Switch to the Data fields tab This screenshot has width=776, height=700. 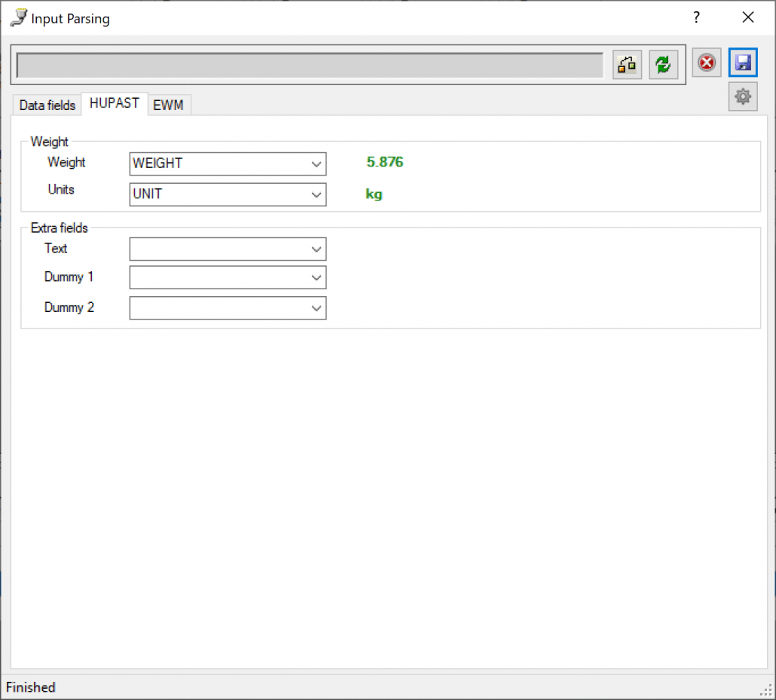tap(46, 105)
